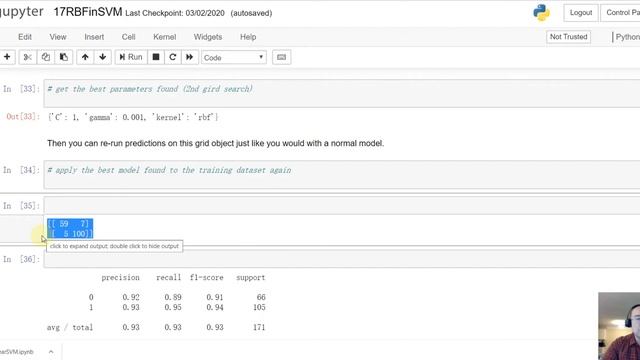This screenshot has height=360, width=640.
Task: Restart kernel and rerun all fast-forward icon
Action: click(189, 57)
